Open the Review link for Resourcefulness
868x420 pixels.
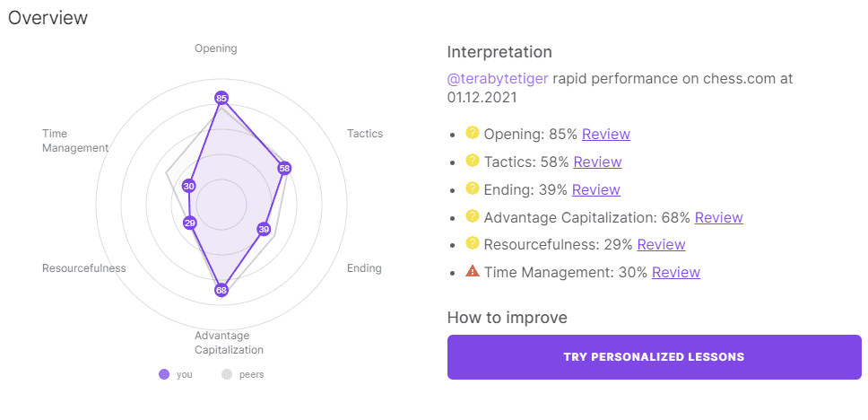(x=661, y=244)
